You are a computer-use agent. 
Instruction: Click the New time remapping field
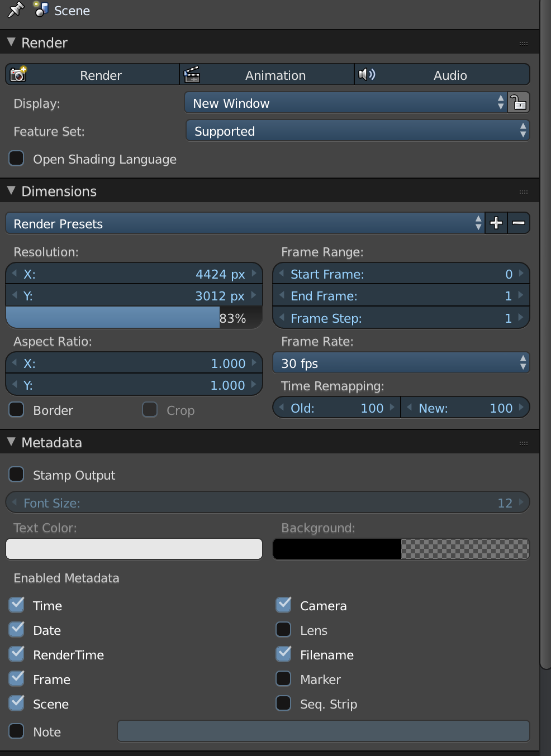465,408
